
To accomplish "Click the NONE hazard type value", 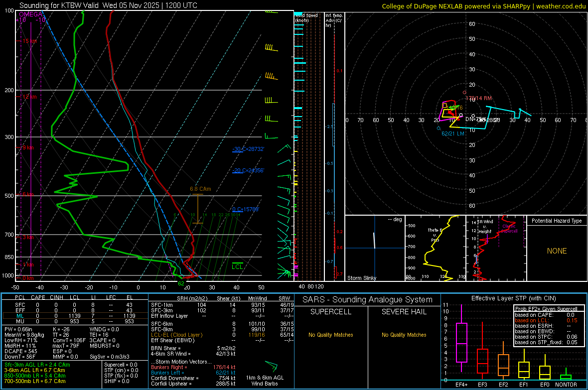I will pos(557,251).
